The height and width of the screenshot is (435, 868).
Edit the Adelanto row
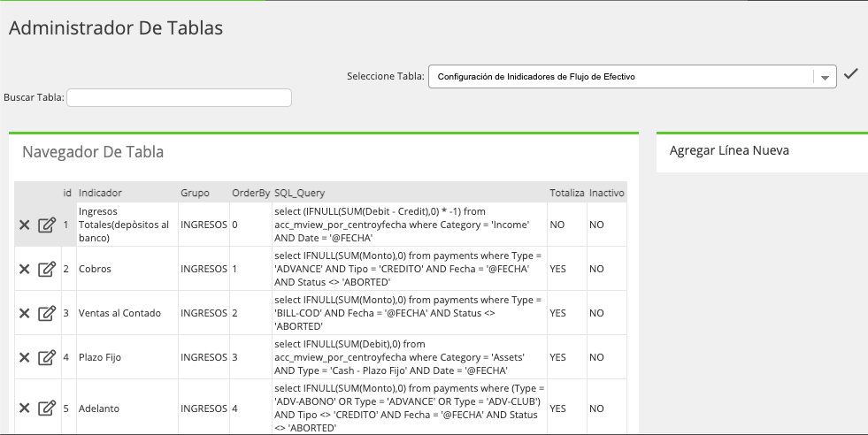(x=47, y=408)
